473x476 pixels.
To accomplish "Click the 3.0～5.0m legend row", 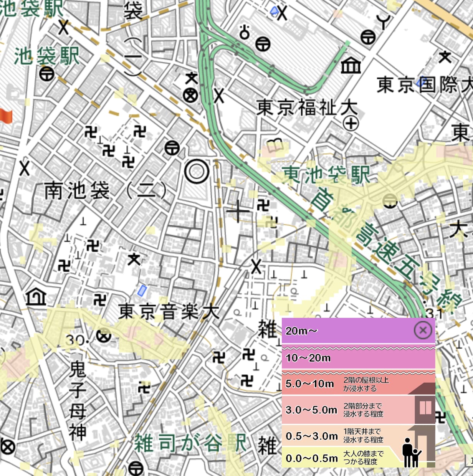I will click(x=346, y=410).
